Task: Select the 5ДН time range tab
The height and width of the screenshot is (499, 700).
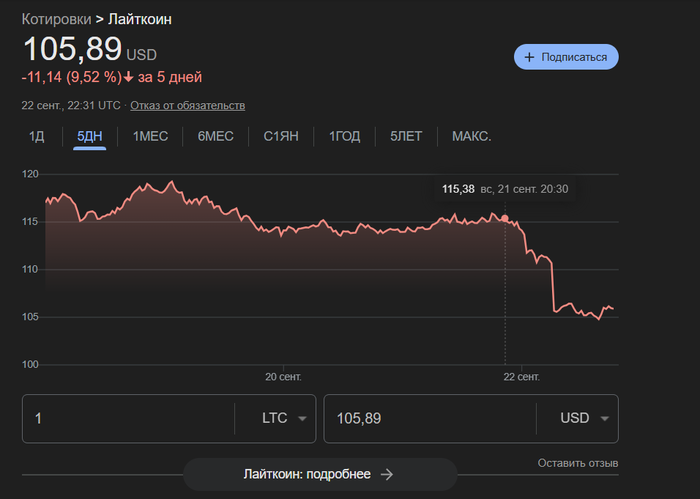Action: click(90, 136)
